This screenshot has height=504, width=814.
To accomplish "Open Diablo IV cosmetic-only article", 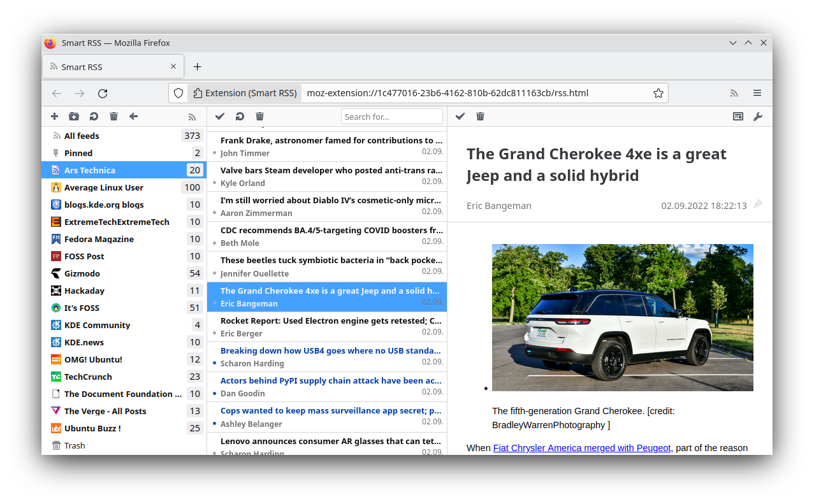I will click(x=327, y=206).
